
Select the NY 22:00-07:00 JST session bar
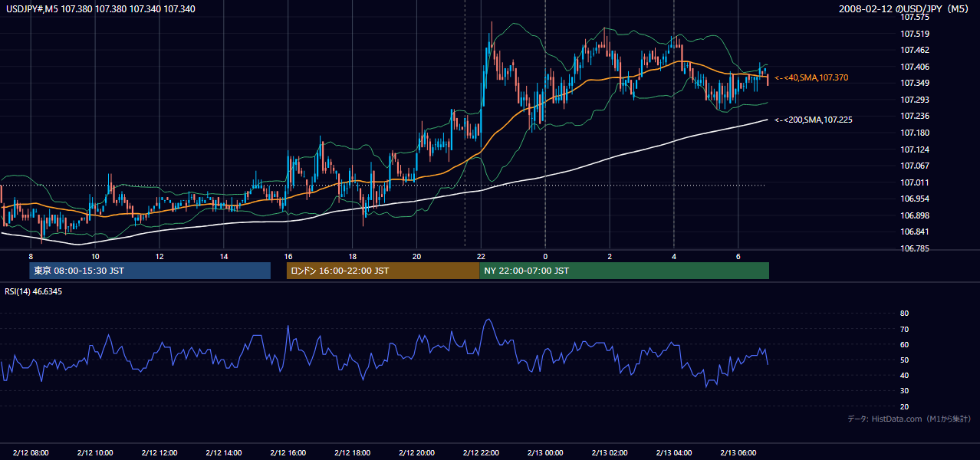(624, 271)
